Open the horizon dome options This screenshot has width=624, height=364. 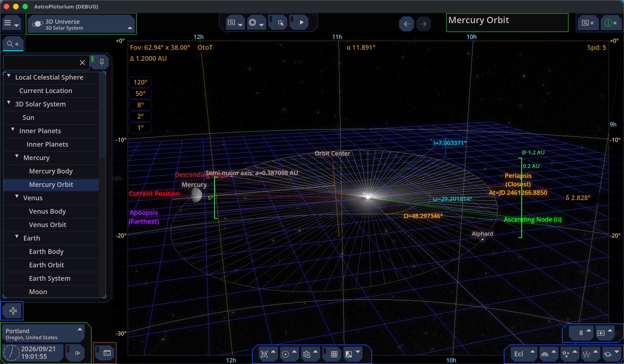tap(548, 354)
